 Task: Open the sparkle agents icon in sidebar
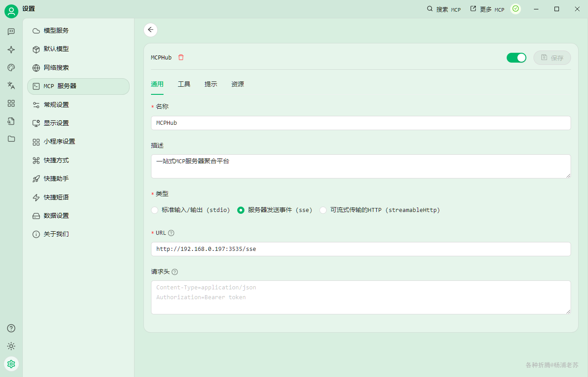click(11, 50)
